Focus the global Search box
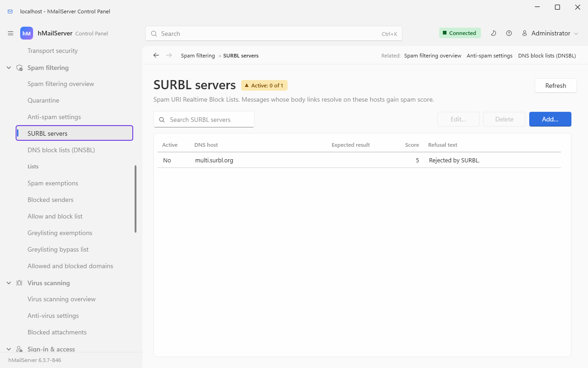The width and height of the screenshot is (588, 368). [274, 34]
